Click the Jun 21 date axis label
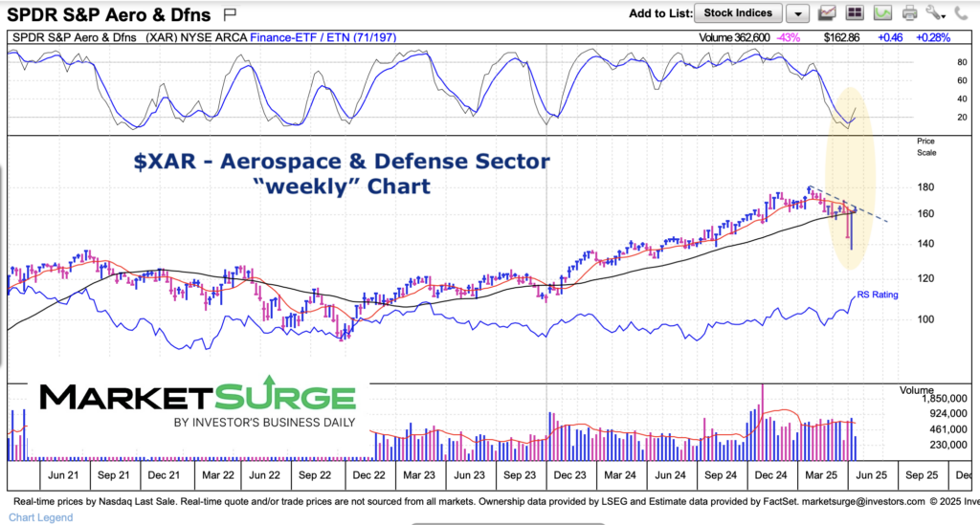 (63, 475)
